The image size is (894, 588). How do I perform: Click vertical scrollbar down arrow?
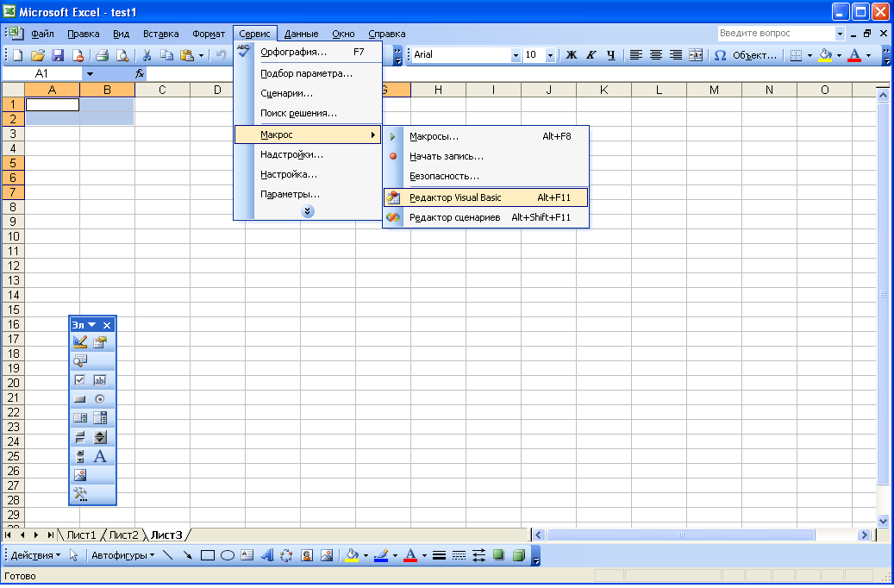(x=883, y=521)
